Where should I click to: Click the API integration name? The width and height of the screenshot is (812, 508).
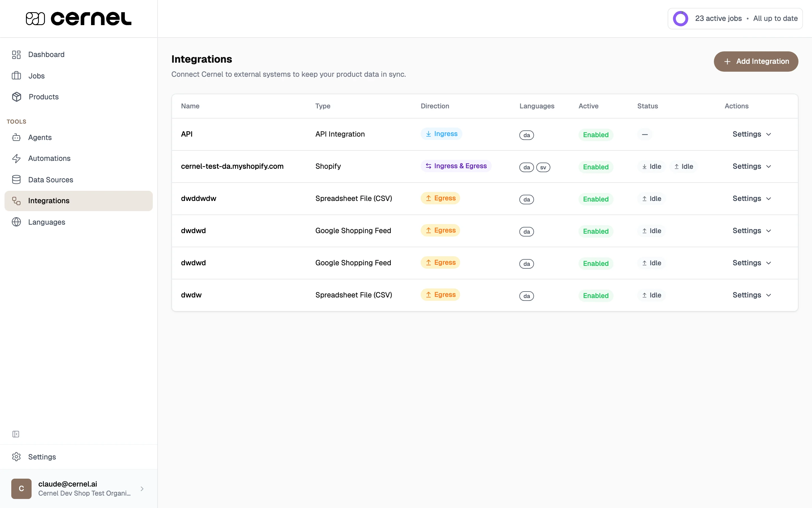[x=187, y=134]
